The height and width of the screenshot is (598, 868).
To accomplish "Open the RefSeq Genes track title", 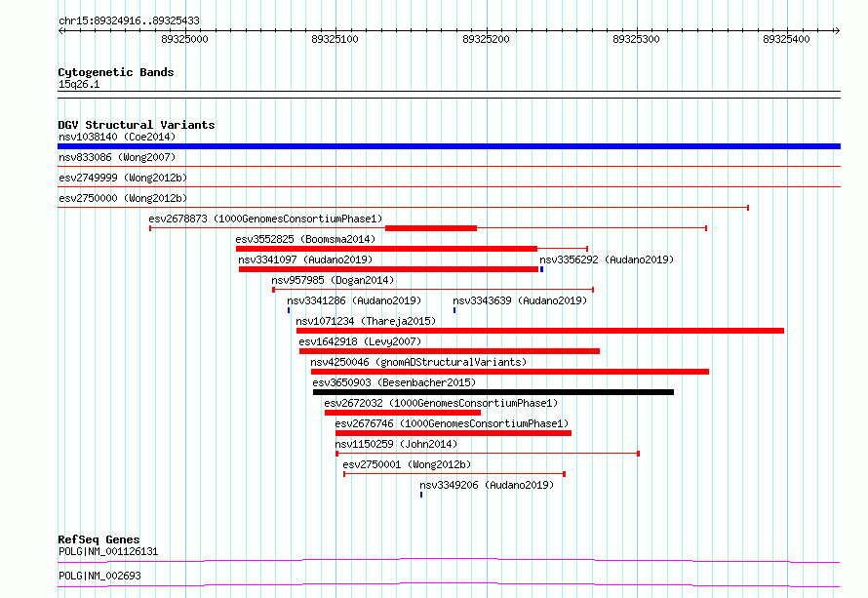I will coord(99,539).
